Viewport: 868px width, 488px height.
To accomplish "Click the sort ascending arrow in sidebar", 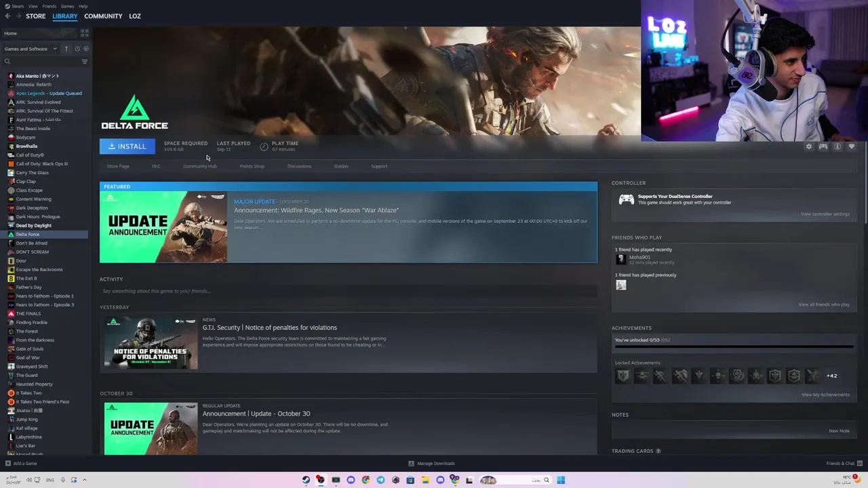I will (x=66, y=49).
